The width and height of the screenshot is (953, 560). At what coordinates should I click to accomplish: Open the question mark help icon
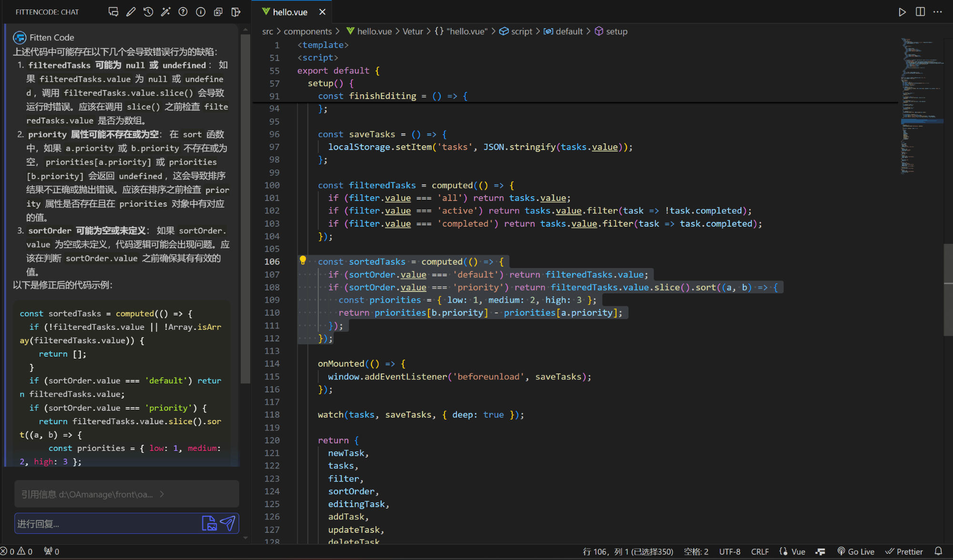(x=183, y=12)
